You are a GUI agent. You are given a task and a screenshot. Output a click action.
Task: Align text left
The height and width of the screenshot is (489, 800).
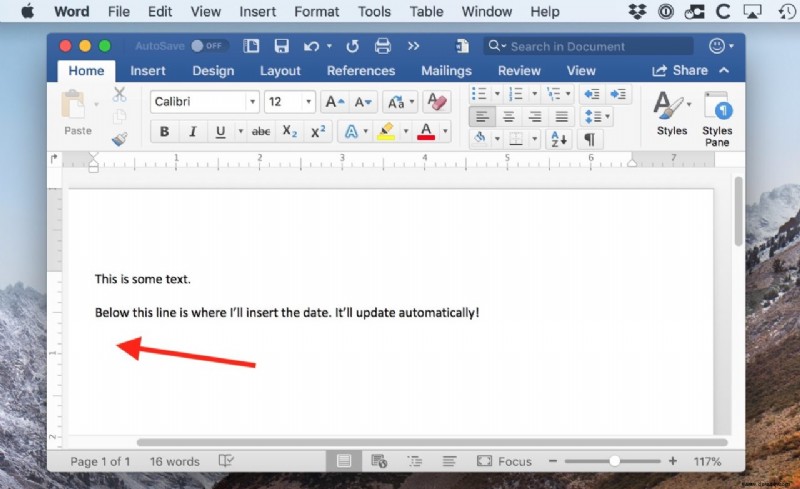482,116
